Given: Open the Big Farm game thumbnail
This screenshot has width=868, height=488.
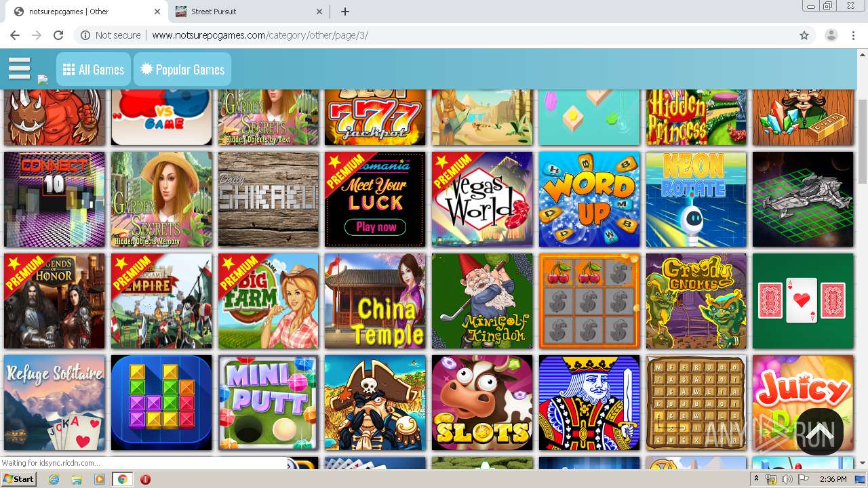Looking at the screenshot, I should tap(269, 301).
